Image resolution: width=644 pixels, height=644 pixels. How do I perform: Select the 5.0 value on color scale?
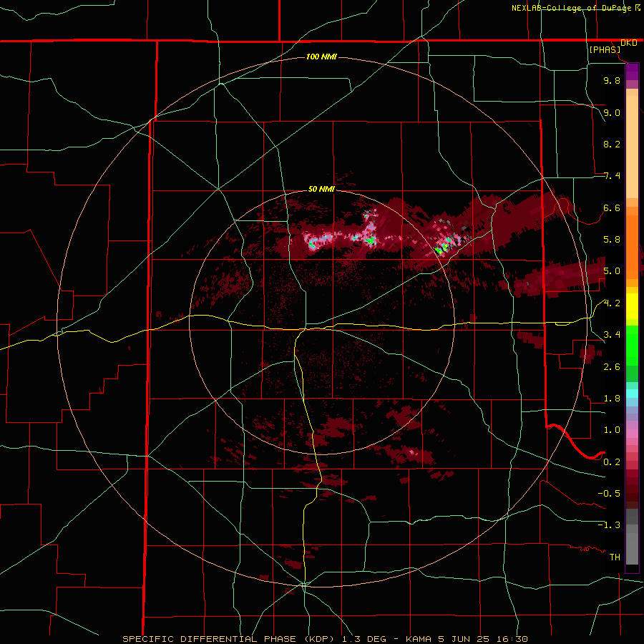pos(612,271)
